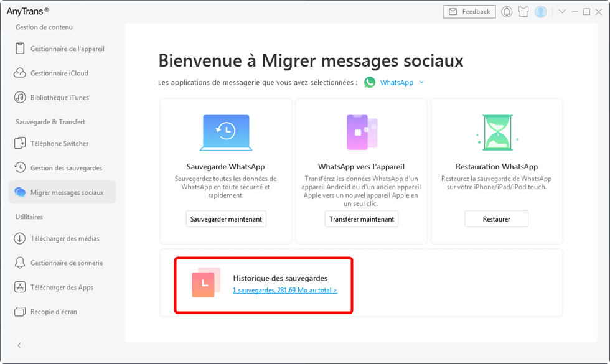610x364 pixels.
Task: Open the user account avatar icon
Action: [x=540, y=12]
